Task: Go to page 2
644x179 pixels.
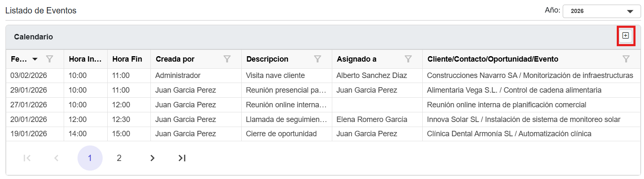Action: pyautogui.click(x=119, y=158)
